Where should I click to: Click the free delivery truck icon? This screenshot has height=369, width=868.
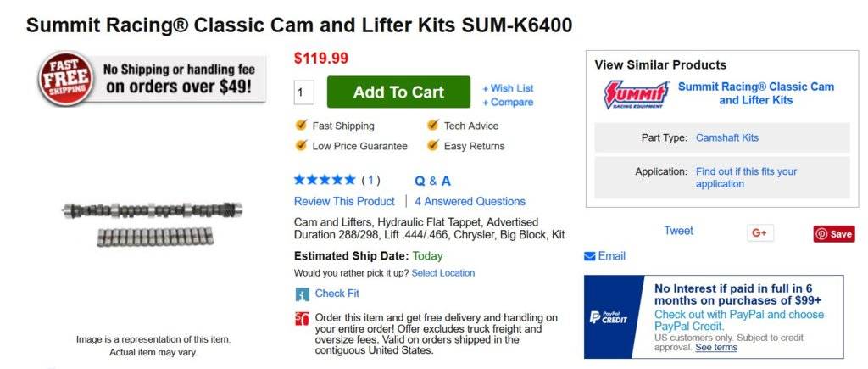pos(302,319)
